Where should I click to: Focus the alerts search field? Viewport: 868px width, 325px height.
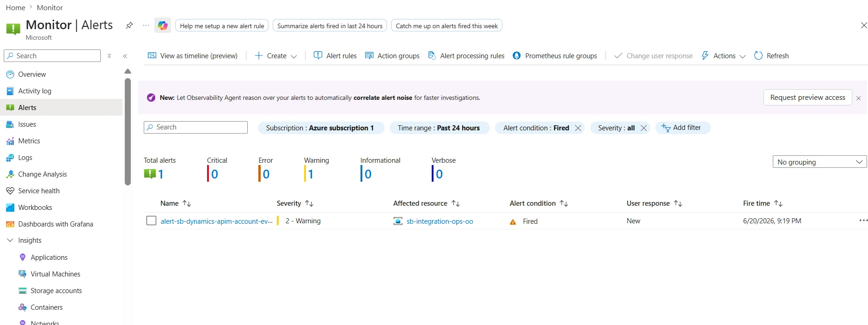tap(196, 127)
